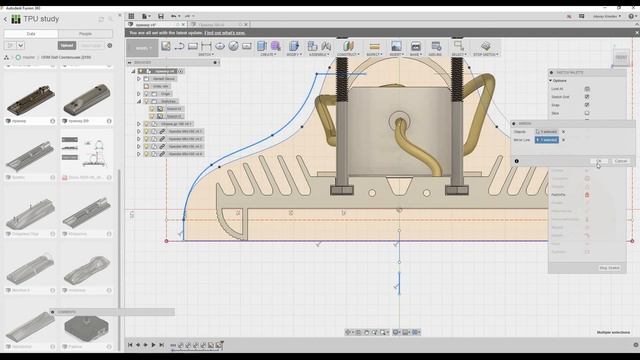Open the CREATE menu dropdown
The width and height of the screenshot is (640, 360).
coord(268,54)
